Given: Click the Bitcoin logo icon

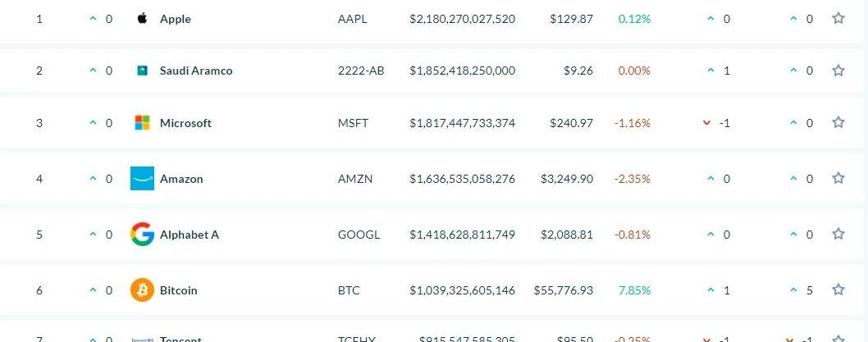Looking at the screenshot, I should tap(142, 290).
